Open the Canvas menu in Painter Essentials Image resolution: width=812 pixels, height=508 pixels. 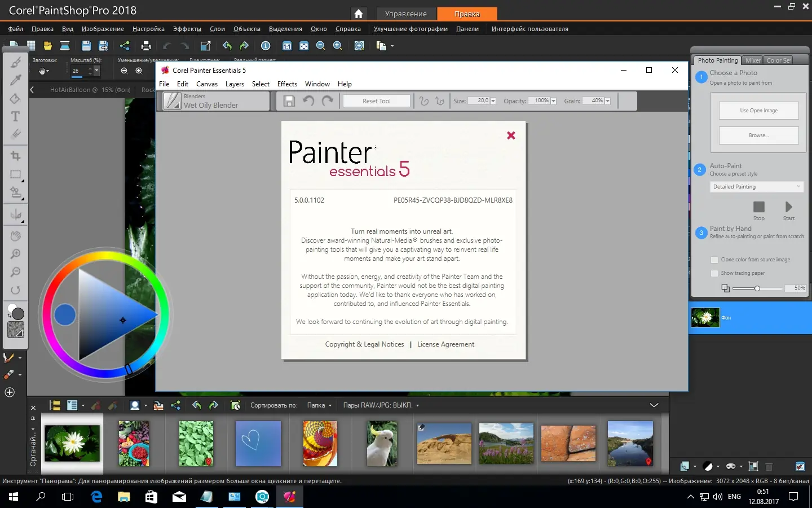point(207,84)
